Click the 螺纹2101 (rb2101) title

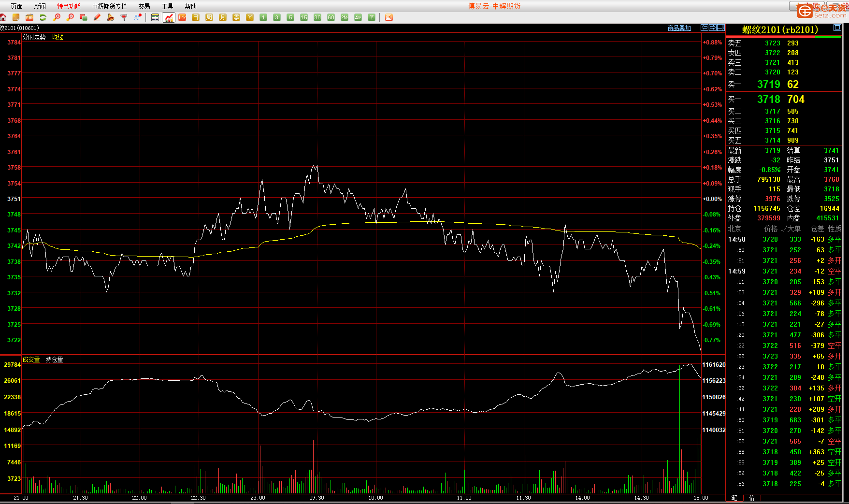[x=780, y=29]
